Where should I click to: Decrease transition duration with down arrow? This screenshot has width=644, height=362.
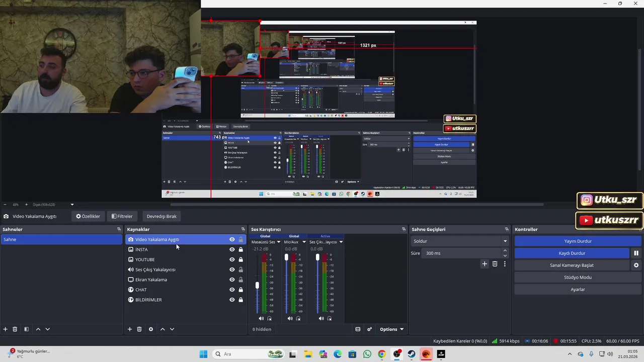coord(505,256)
